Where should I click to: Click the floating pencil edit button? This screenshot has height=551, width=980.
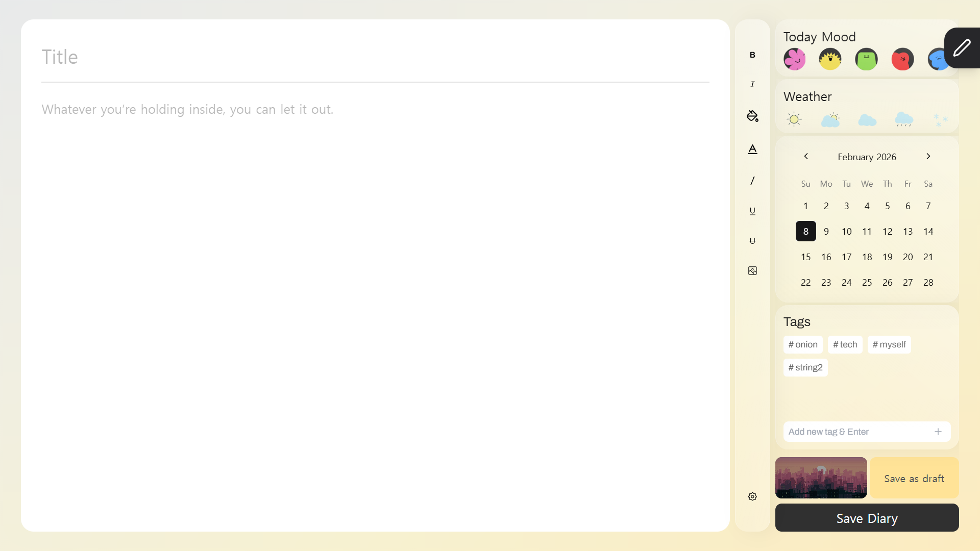coord(962,48)
